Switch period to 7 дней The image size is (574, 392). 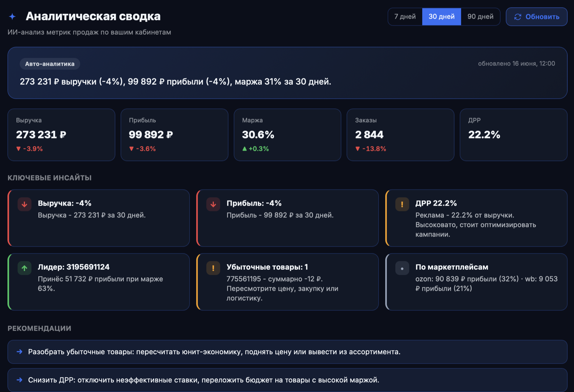point(405,17)
